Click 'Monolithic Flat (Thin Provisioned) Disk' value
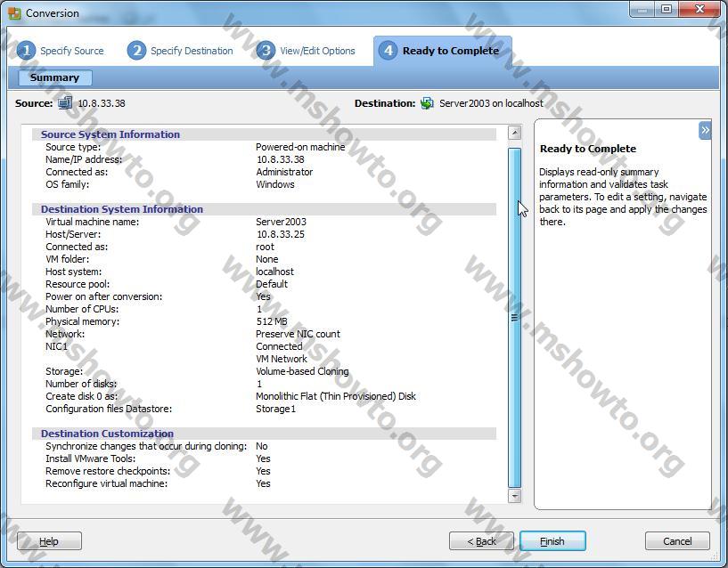Screen dimensions: 728x568 pos(336,396)
